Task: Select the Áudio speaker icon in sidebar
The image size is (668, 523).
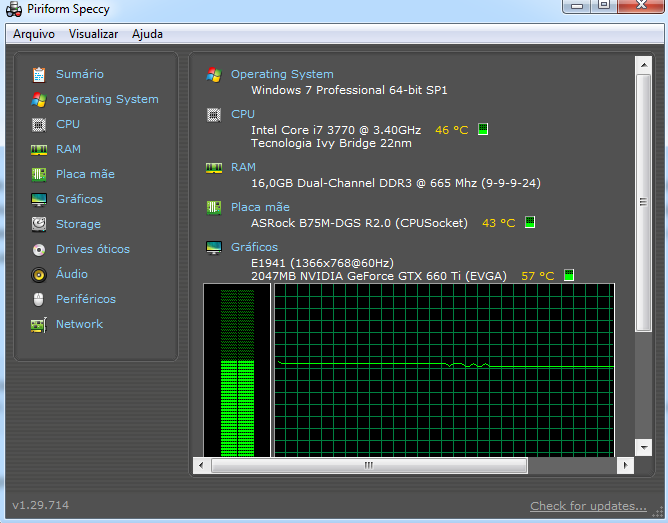Action: [x=39, y=274]
